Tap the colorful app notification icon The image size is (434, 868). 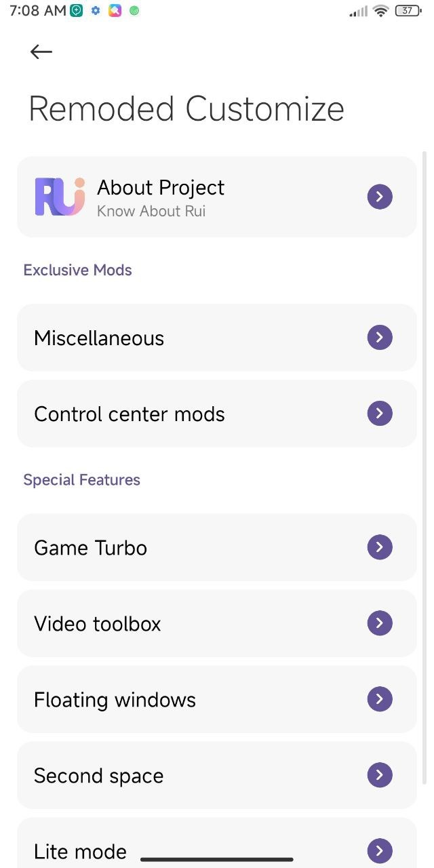115,11
